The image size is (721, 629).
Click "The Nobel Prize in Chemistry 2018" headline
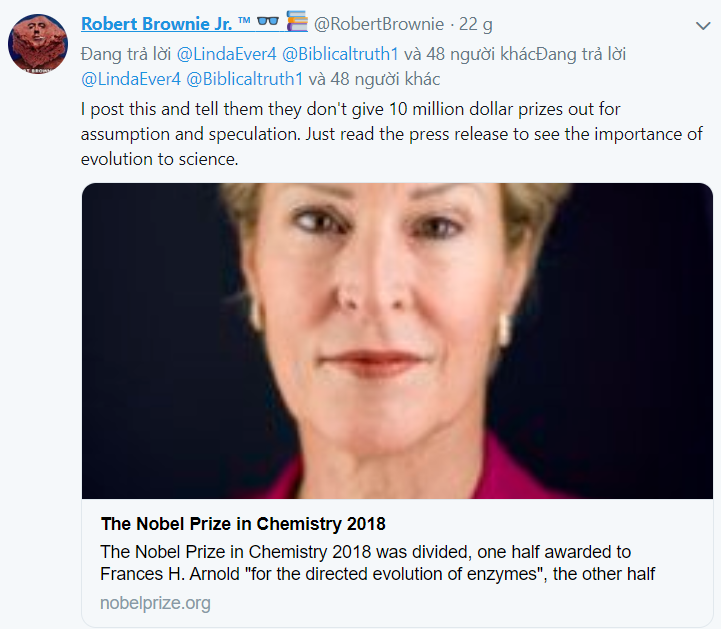pyautogui.click(x=243, y=525)
